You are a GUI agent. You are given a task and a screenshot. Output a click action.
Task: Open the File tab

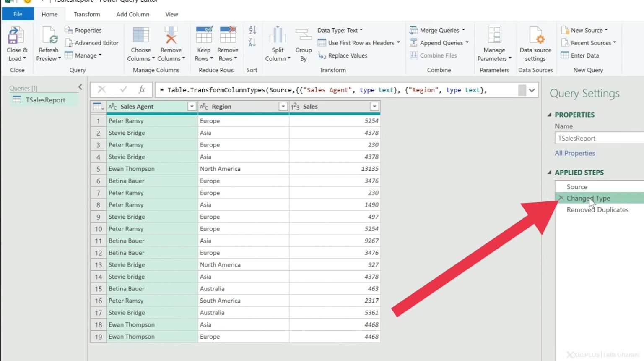18,14
